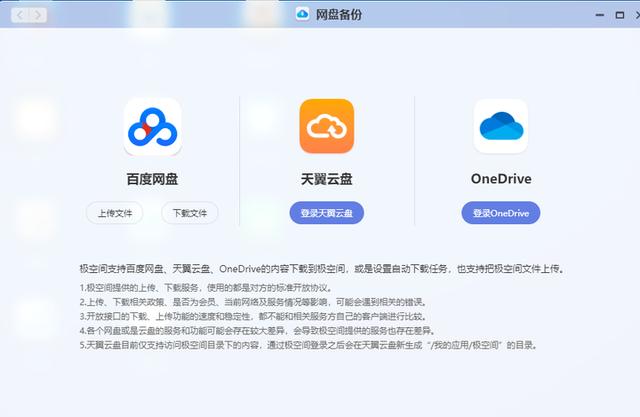Click the blue OneDrive cloud icon
Image resolution: width=640 pixels, height=417 pixels.
click(501, 126)
